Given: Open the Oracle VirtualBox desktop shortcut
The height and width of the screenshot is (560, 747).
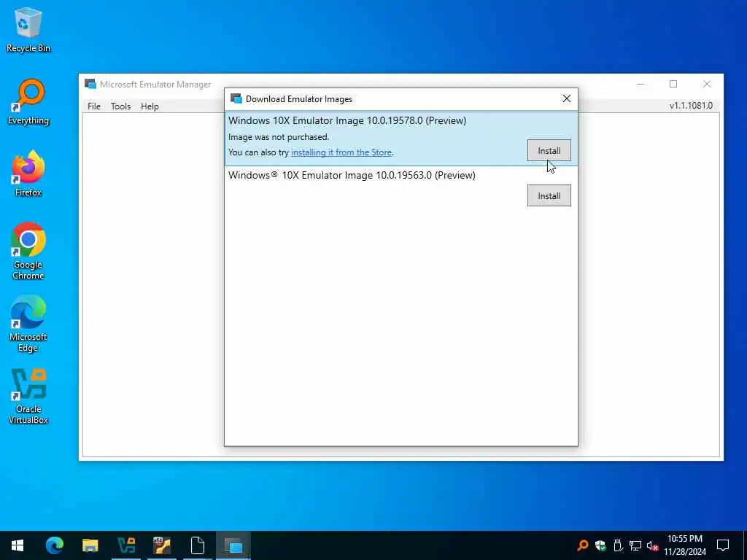Looking at the screenshot, I should coord(28,396).
